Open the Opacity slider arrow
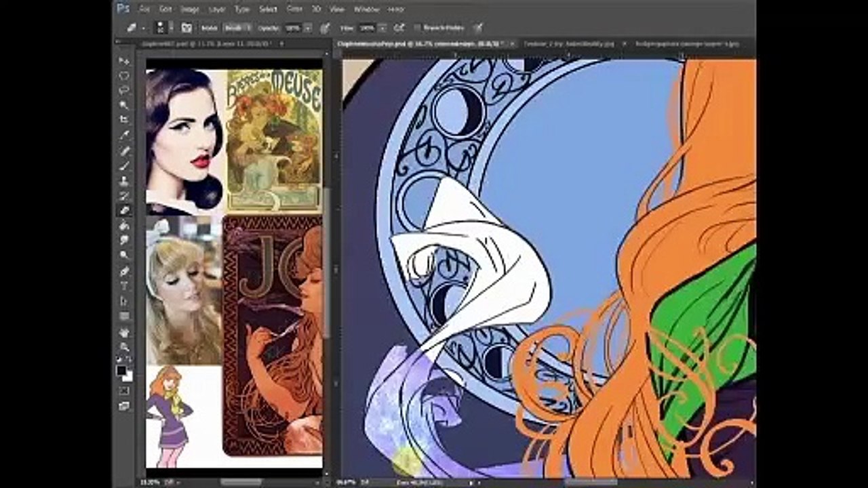Image resolution: width=868 pixels, height=488 pixels. coord(308,28)
